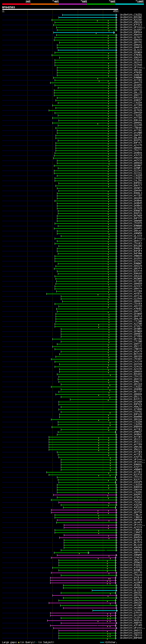Select the UniRef100_Q460I1 label
The image size is (146, 644).
pyautogui.click(x=131, y=631)
